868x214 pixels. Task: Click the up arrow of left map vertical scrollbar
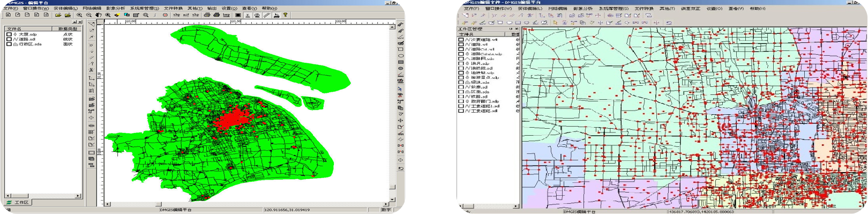393,26
